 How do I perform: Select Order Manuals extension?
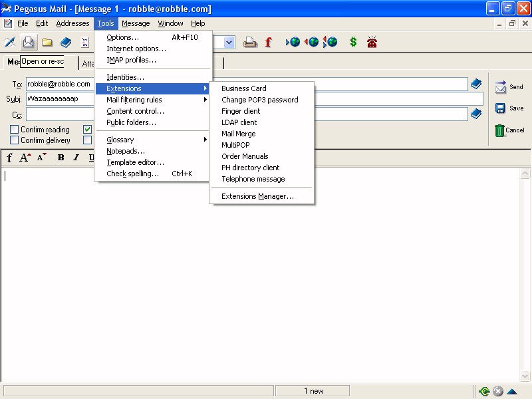coord(261,156)
